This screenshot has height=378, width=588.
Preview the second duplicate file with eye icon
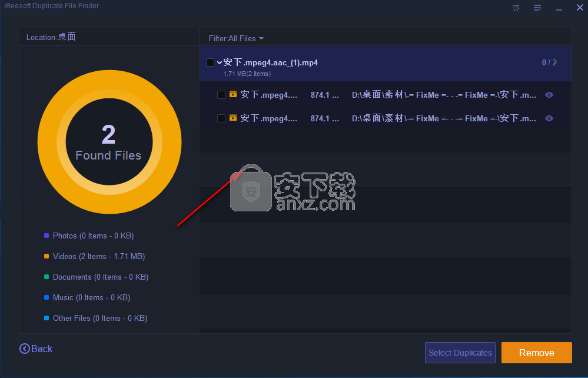tap(549, 118)
